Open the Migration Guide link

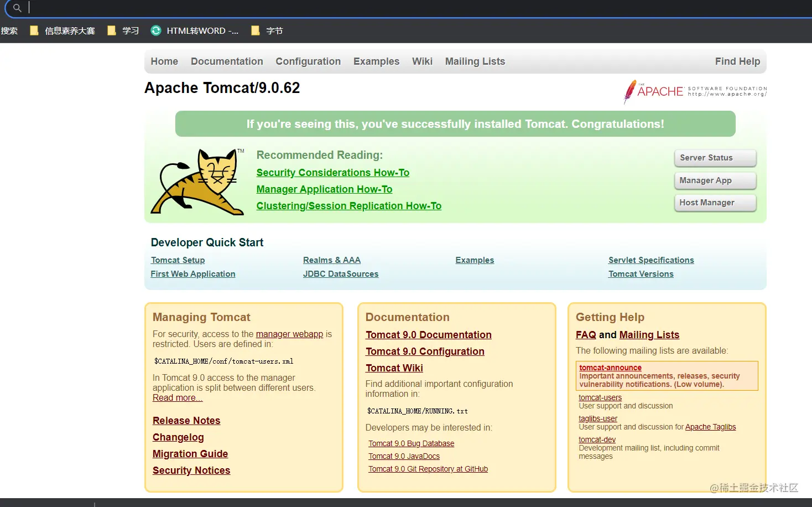(190, 454)
